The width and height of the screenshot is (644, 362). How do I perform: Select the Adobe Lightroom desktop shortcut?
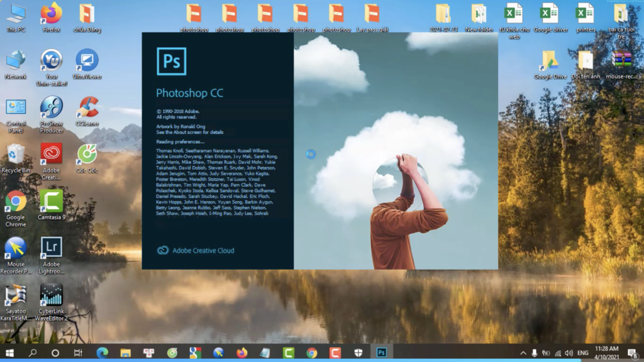coord(52,256)
